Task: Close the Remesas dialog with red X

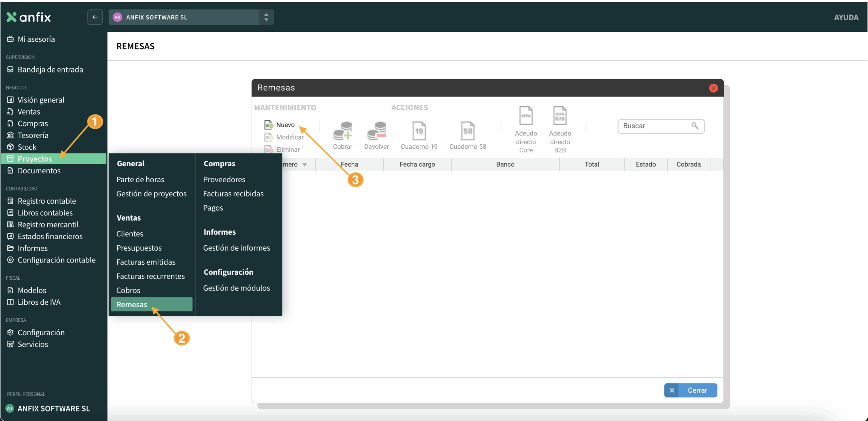Action: coord(713,88)
